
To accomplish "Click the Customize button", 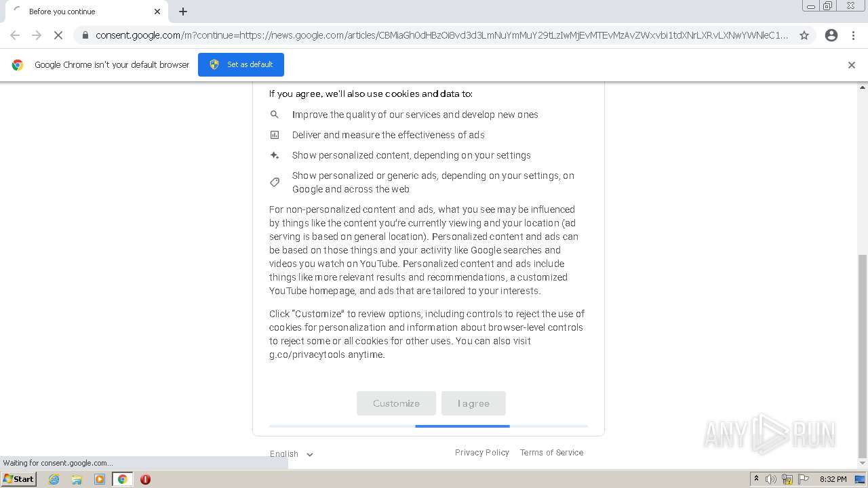I will coord(396,403).
